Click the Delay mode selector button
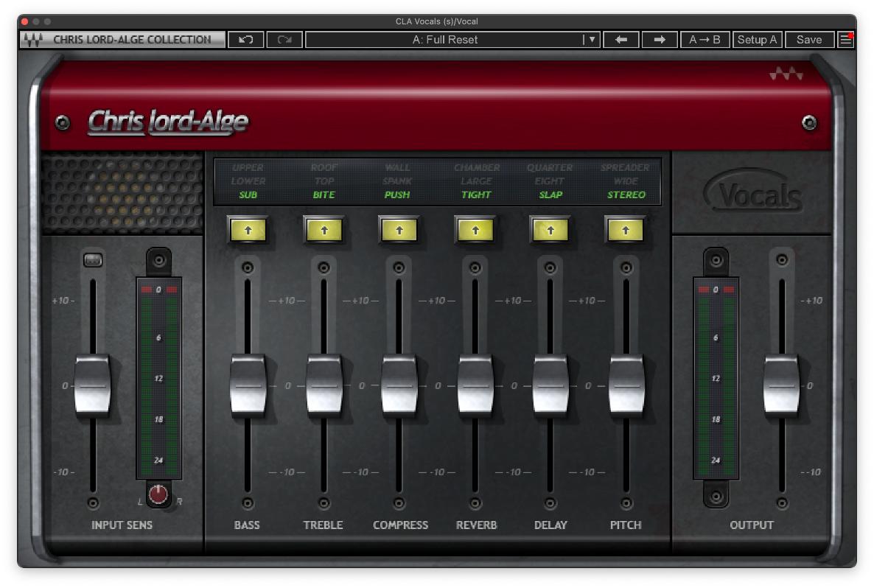Image resolution: width=874 pixels, height=588 pixels. [550, 230]
